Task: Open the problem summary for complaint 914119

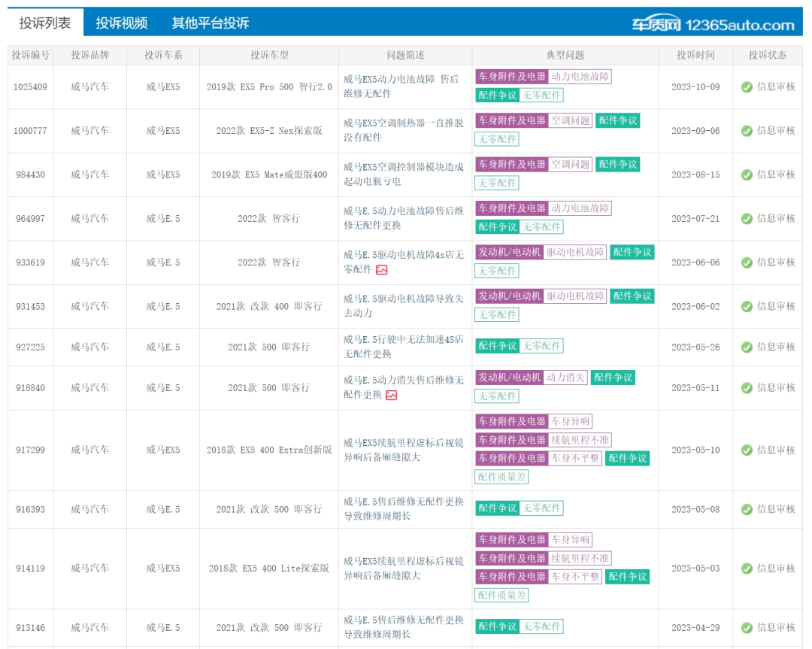Action: point(404,569)
